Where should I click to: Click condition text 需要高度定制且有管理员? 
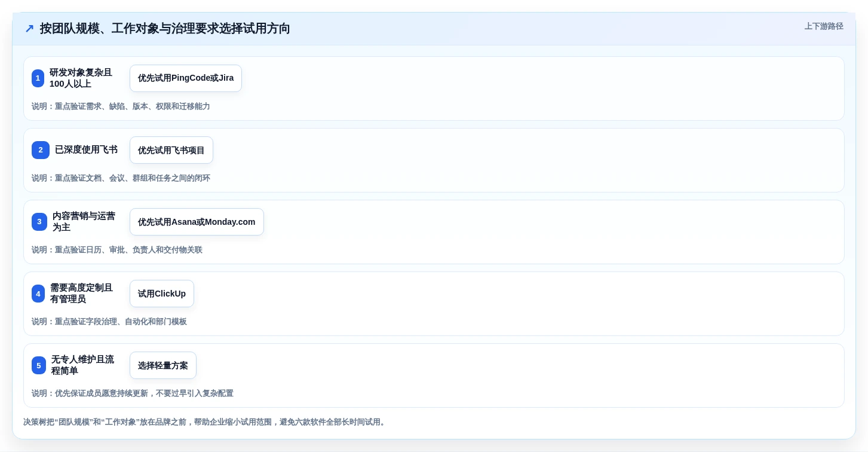[x=81, y=294]
